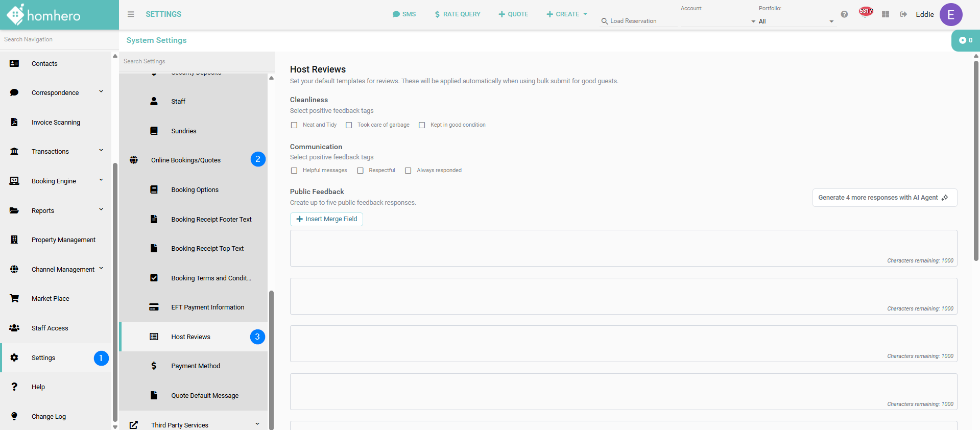This screenshot has width=980, height=430.
Task: Tick the Took care of garbage checkbox
Action: pos(349,125)
